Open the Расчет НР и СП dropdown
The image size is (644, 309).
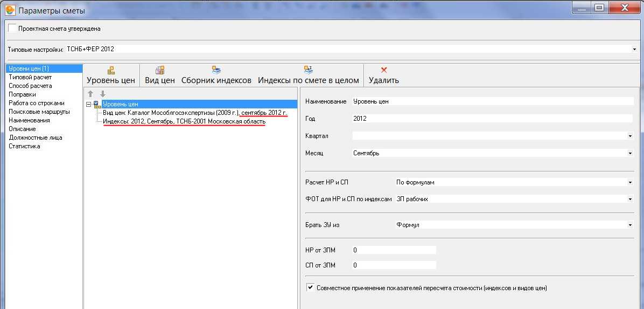pos(630,183)
